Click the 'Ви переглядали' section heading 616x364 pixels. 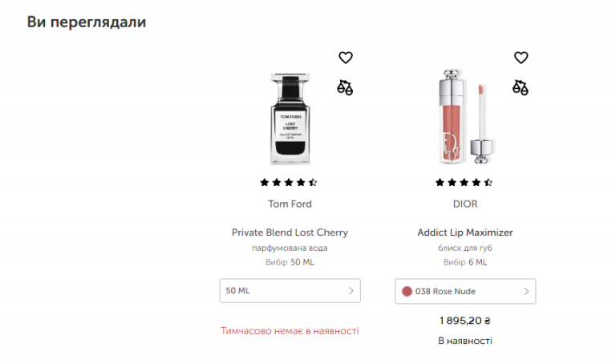coord(87,22)
